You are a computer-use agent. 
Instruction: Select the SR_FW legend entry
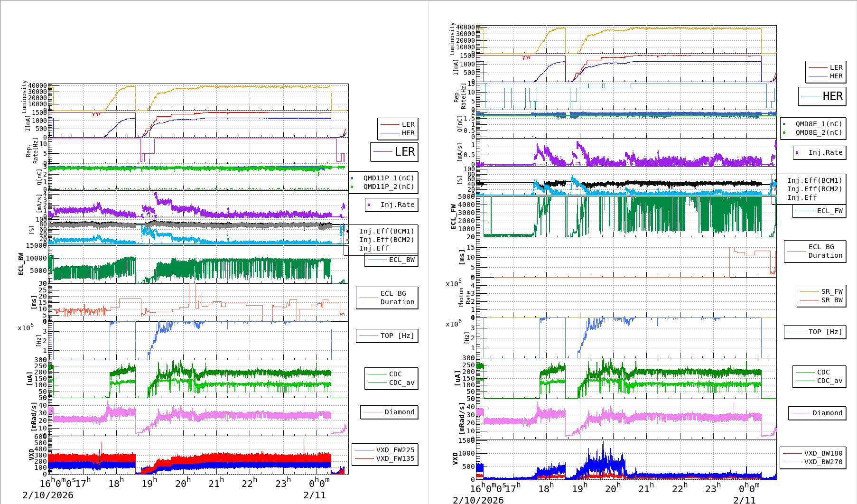click(832, 291)
